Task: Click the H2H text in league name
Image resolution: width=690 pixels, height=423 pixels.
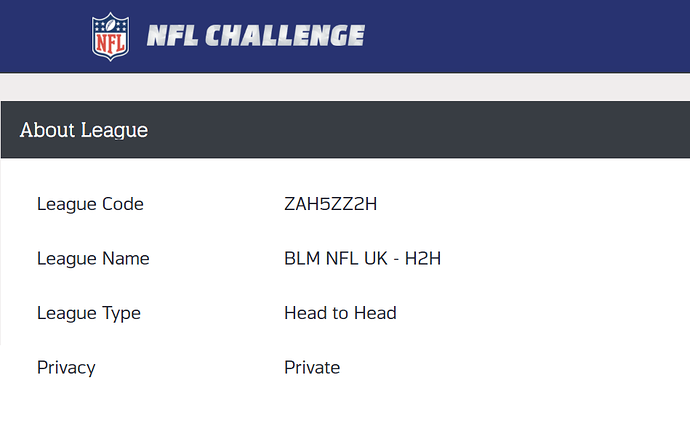Action: (423, 259)
